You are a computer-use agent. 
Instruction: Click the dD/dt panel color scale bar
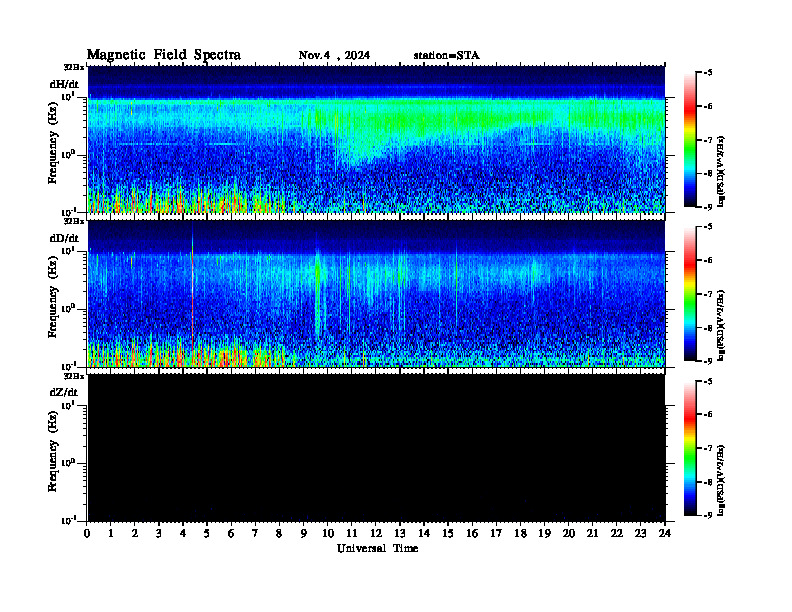(x=689, y=294)
